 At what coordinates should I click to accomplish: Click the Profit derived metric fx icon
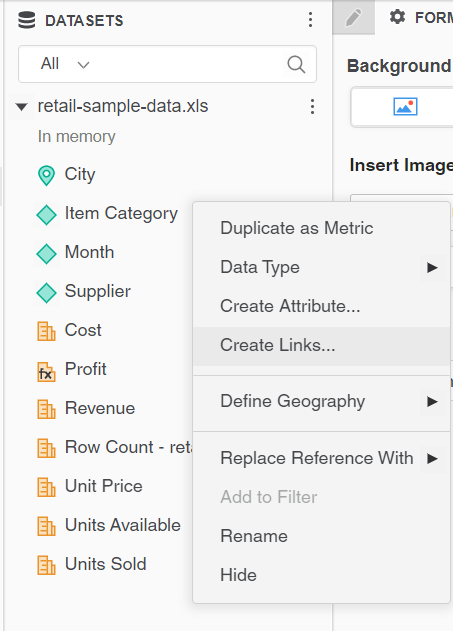(x=46, y=371)
